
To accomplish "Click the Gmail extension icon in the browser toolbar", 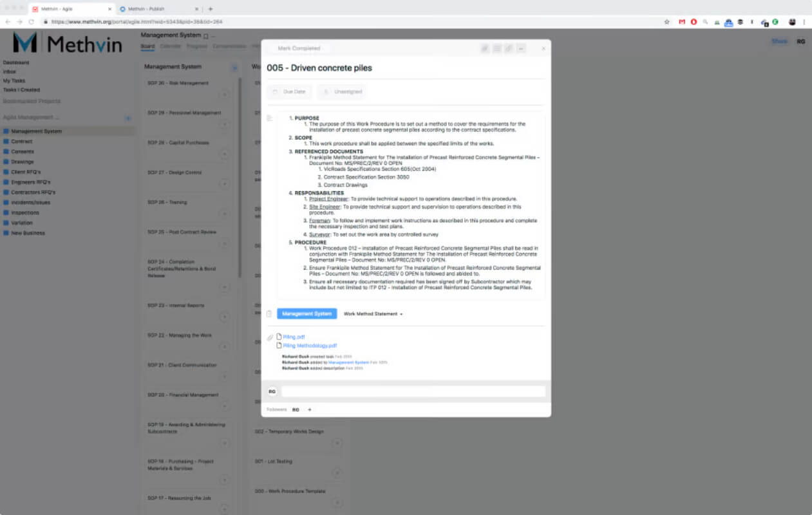I will (x=682, y=21).
